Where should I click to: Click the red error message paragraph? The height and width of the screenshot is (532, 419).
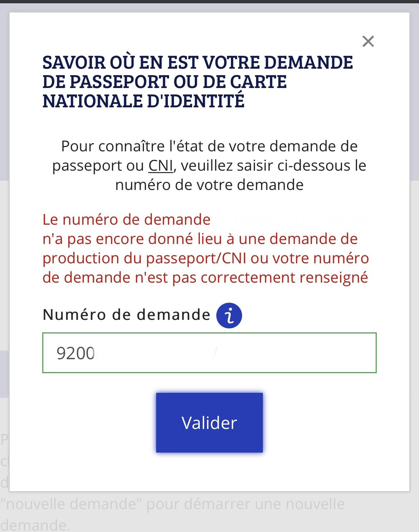(x=206, y=248)
